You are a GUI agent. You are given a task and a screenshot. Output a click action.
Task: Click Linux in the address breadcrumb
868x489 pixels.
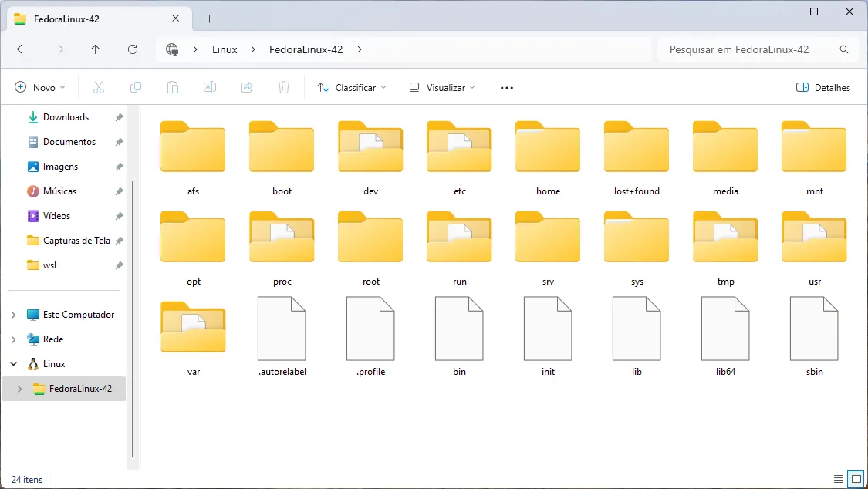pos(225,49)
